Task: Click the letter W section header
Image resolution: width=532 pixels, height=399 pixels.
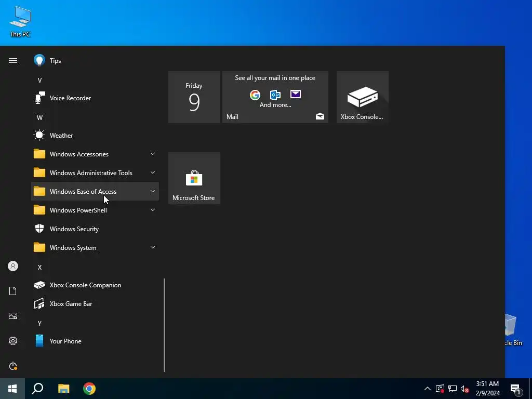Action: [x=39, y=118]
